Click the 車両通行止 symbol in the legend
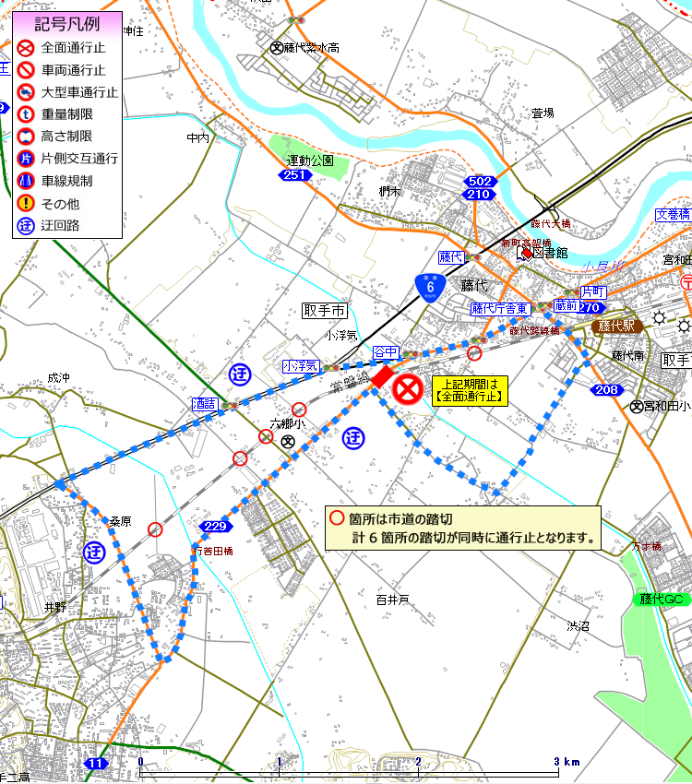This screenshot has height=784, width=692. coord(26,70)
